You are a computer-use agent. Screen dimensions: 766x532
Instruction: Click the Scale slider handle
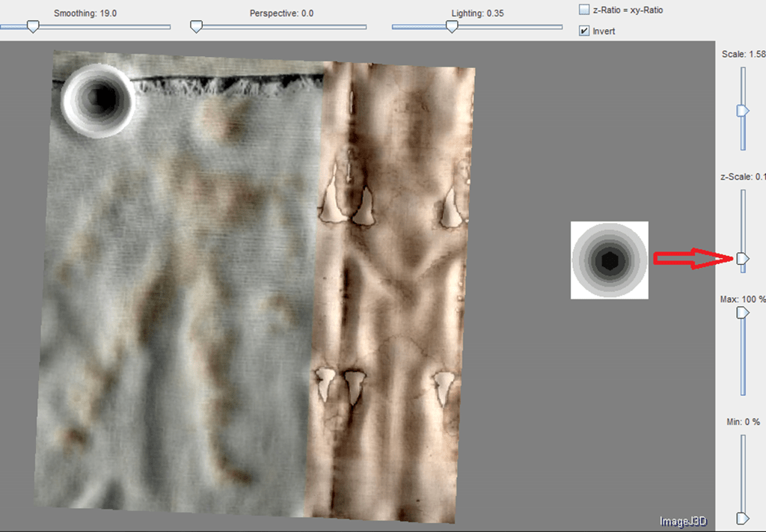743,111
